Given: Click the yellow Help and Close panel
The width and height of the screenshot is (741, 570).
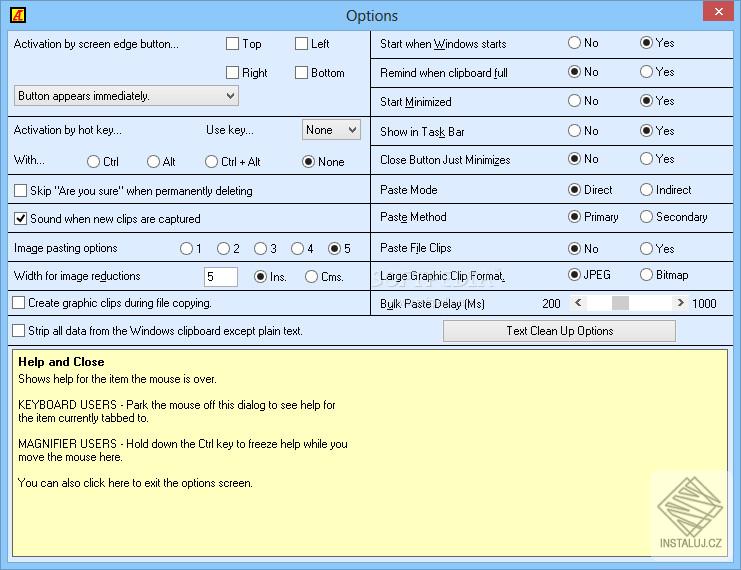Looking at the screenshot, I should [370, 453].
